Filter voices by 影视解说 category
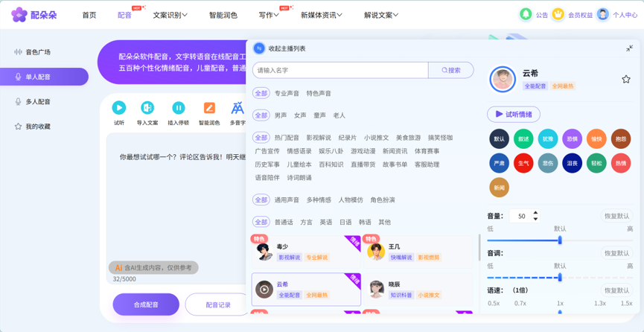 coord(319,138)
